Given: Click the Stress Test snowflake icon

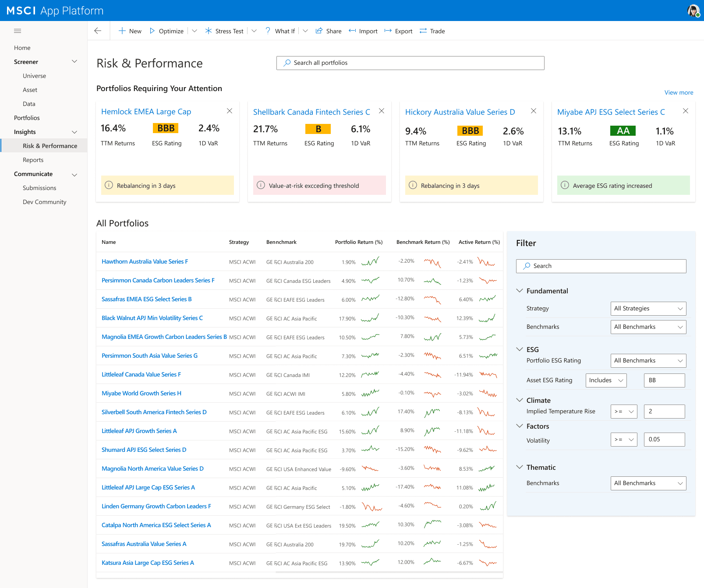Looking at the screenshot, I should (209, 31).
